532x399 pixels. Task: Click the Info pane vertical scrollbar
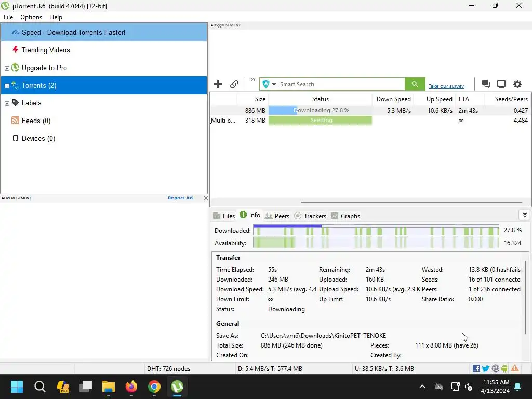526,297
